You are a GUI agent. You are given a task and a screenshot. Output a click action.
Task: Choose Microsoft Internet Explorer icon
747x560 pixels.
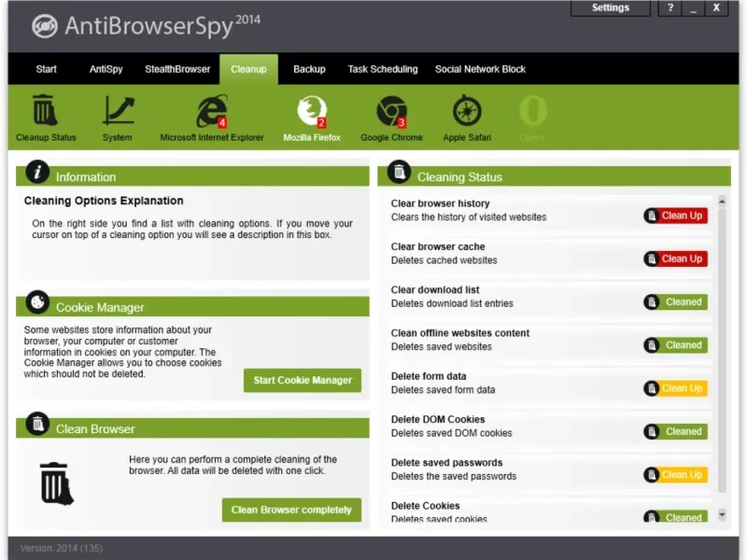(x=212, y=111)
